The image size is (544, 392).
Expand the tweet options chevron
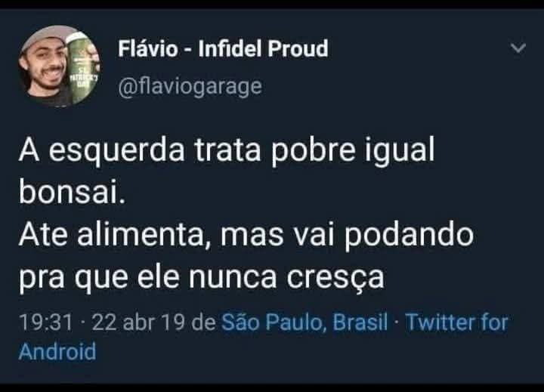click(x=518, y=48)
